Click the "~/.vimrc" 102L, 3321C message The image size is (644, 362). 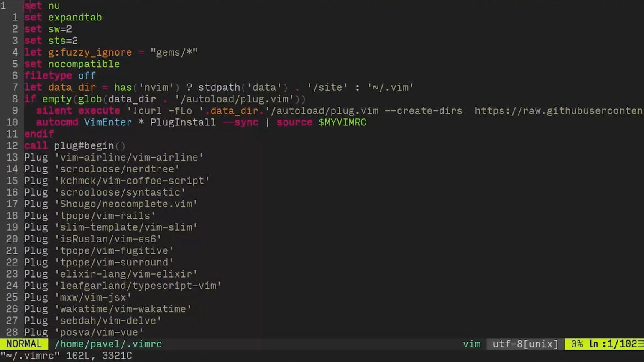point(66,356)
